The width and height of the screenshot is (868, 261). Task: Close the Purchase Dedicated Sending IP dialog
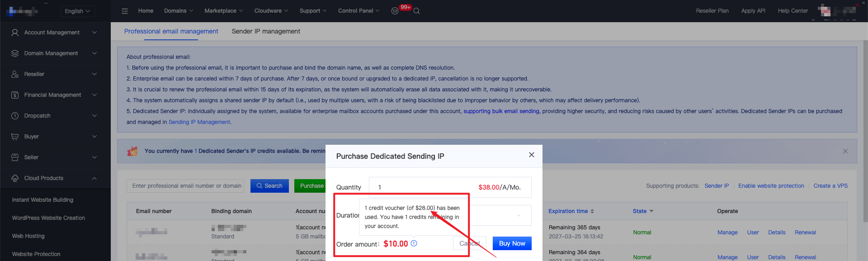point(532,155)
